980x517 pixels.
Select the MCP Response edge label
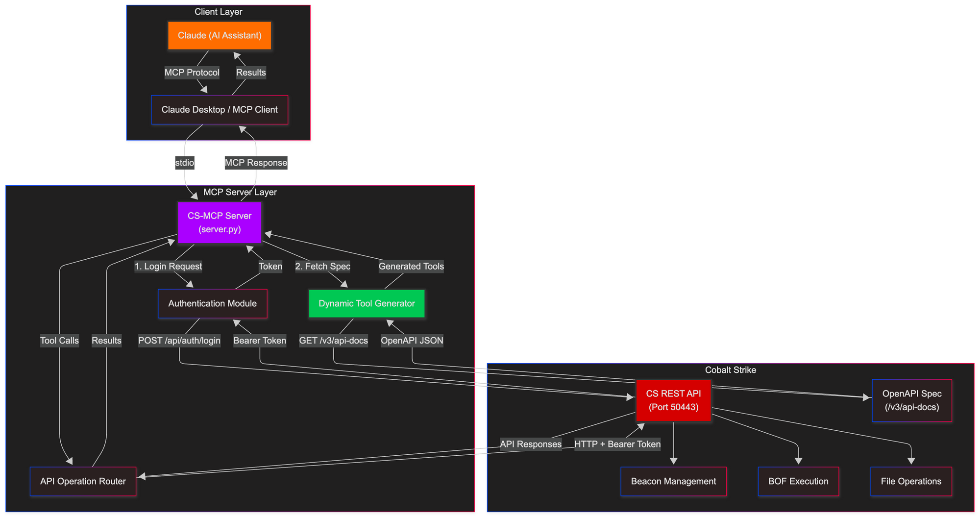pos(256,163)
